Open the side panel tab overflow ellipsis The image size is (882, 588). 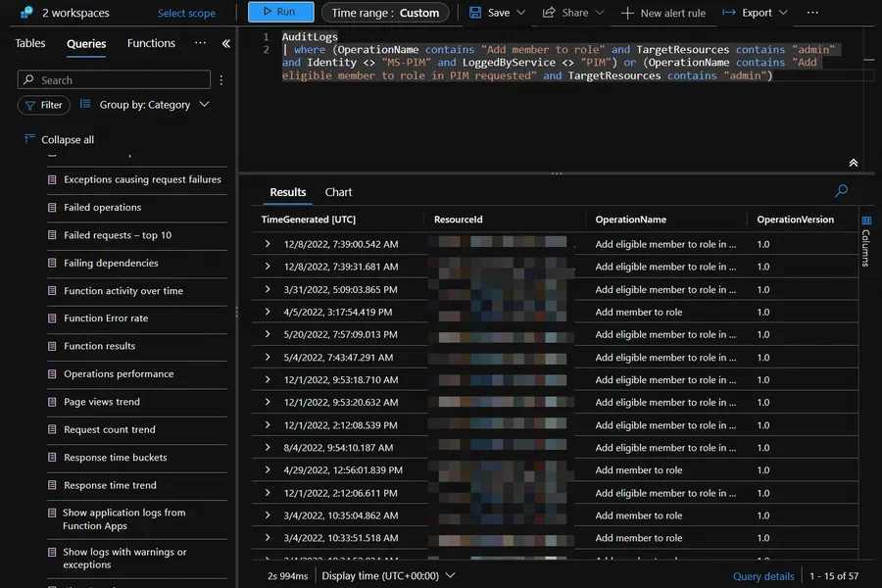[200, 43]
